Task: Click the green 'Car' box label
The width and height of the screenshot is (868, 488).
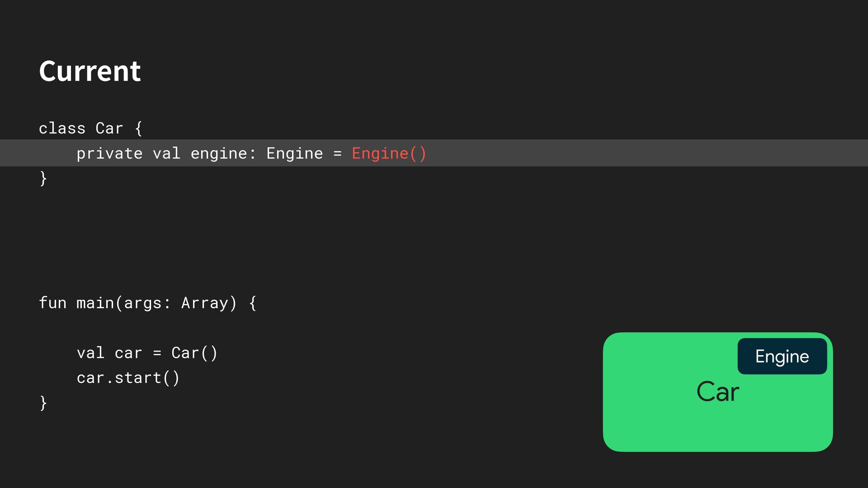Action: (717, 392)
